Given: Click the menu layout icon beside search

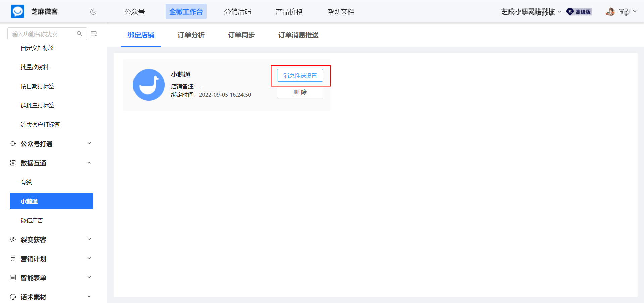Looking at the screenshot, I should coord(94,34).
